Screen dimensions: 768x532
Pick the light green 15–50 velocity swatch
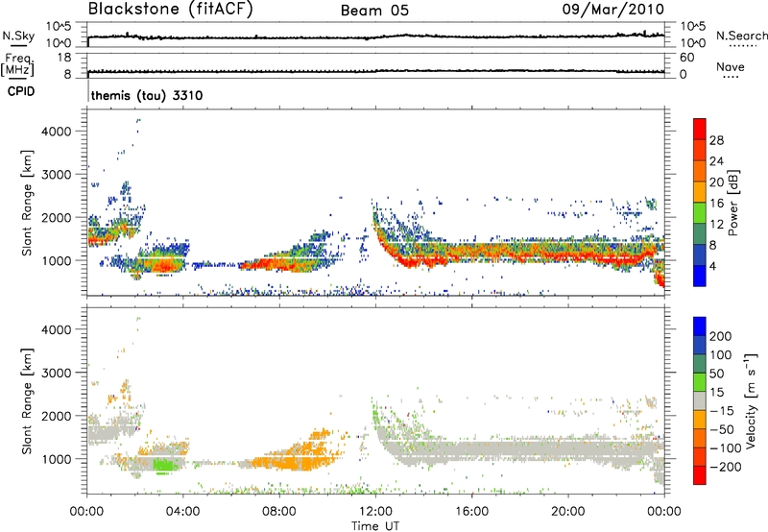(700, 382)
